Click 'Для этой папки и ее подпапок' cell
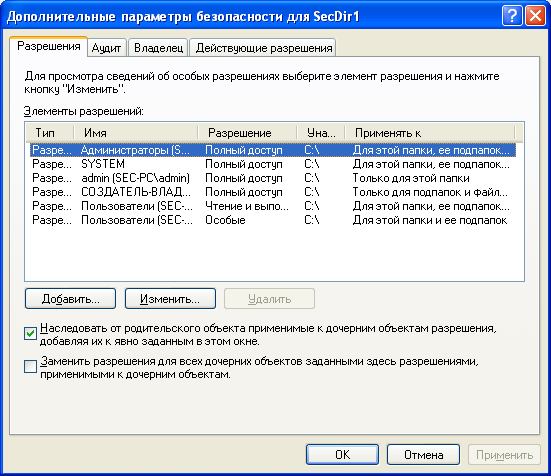551x476 pixels. click(x=430, y=220)
